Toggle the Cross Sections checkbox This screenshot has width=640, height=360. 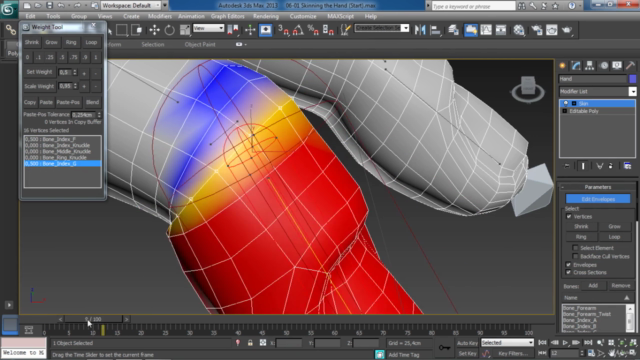569,272
